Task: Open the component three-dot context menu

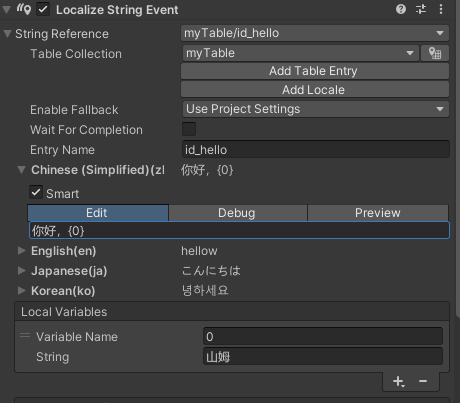Action: (441, 9)
